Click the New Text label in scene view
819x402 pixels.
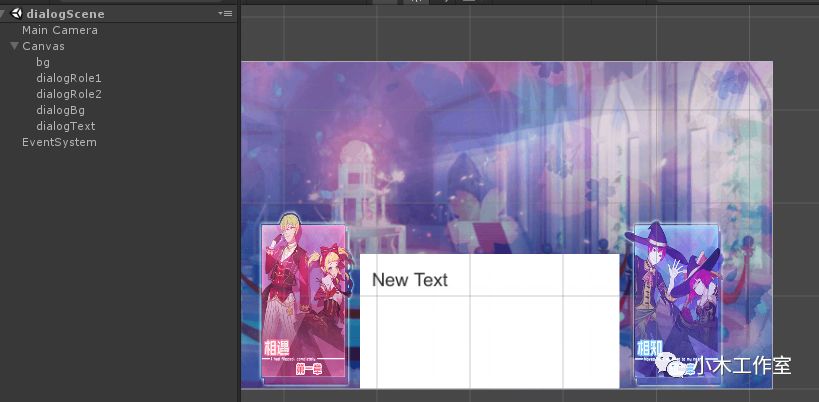point(410,280)
